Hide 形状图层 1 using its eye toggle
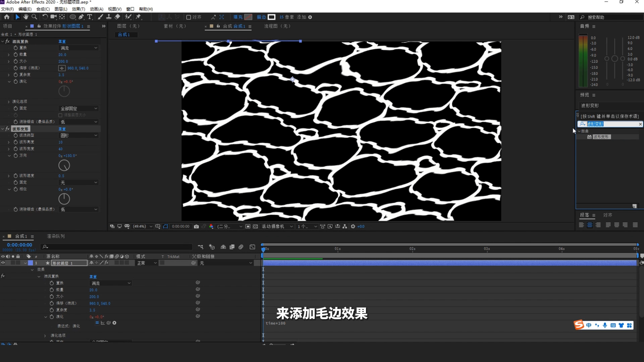The height and width of the screenshot is (362, 644). point(3,263)
